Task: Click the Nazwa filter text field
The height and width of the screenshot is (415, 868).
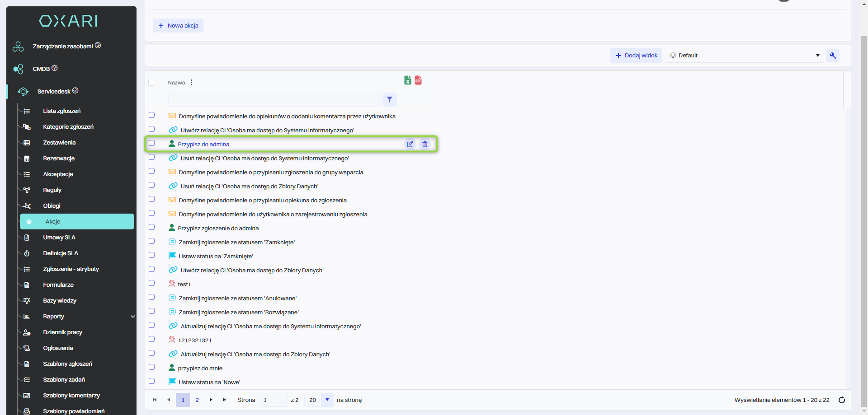Action: (274, 100)
